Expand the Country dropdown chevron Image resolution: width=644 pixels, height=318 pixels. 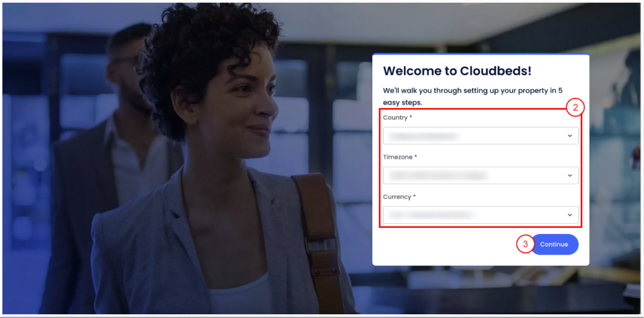pos(570,136)
